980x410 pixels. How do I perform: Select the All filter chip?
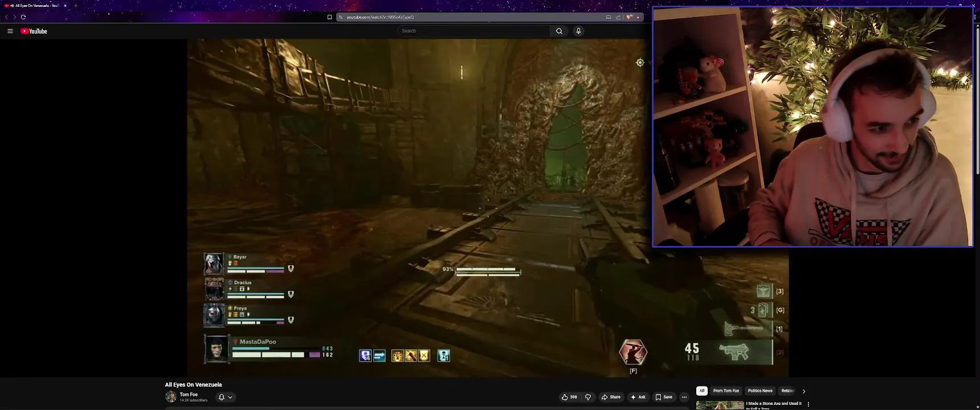click(702, 391)
